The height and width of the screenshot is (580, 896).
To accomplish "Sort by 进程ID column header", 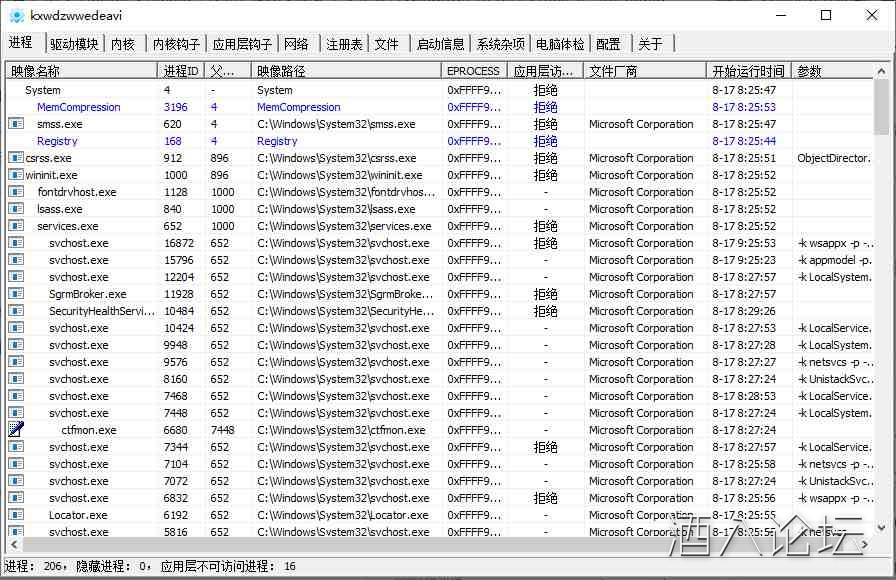I will click(x=181, y=71).
